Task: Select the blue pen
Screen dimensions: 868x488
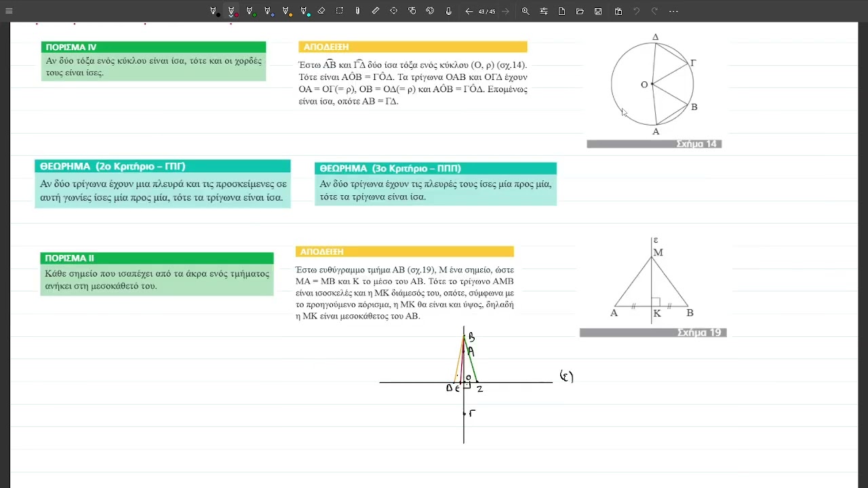Action: (269, 11)
